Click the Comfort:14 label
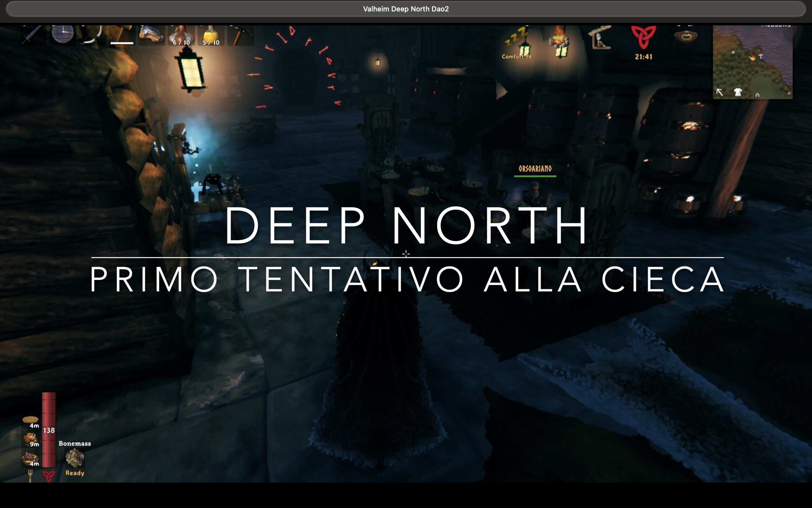This screenshot has height=508, width=812. [x=517, y=57]
